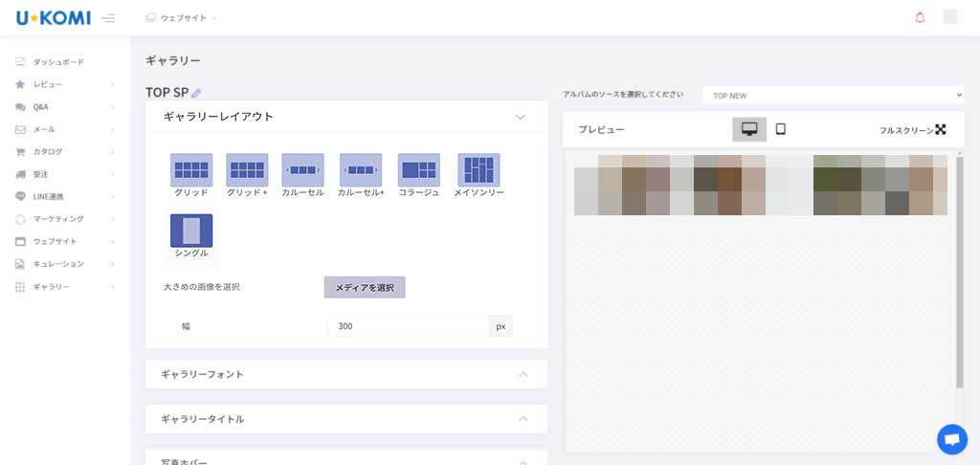Select the グリッド＋ layout
This screenshot has width=980, height=465.
pyautogui.click(x=248, y=175)
